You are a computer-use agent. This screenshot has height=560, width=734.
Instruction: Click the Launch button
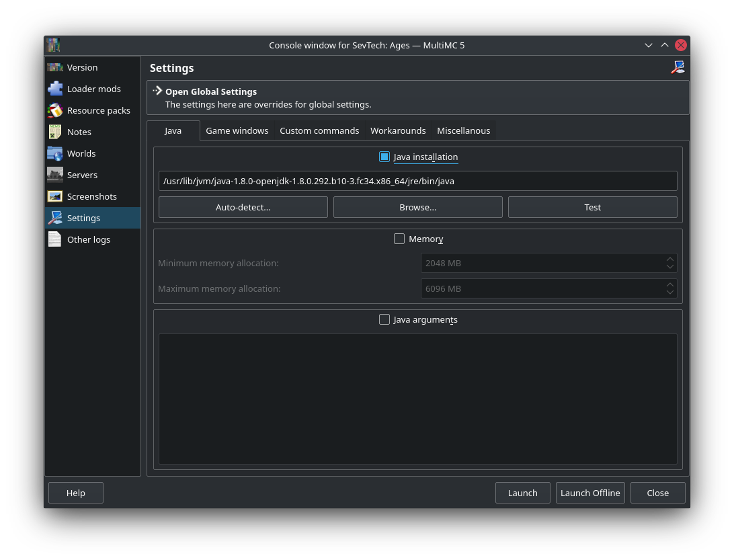pyautogui.click(x=523, y=493)
